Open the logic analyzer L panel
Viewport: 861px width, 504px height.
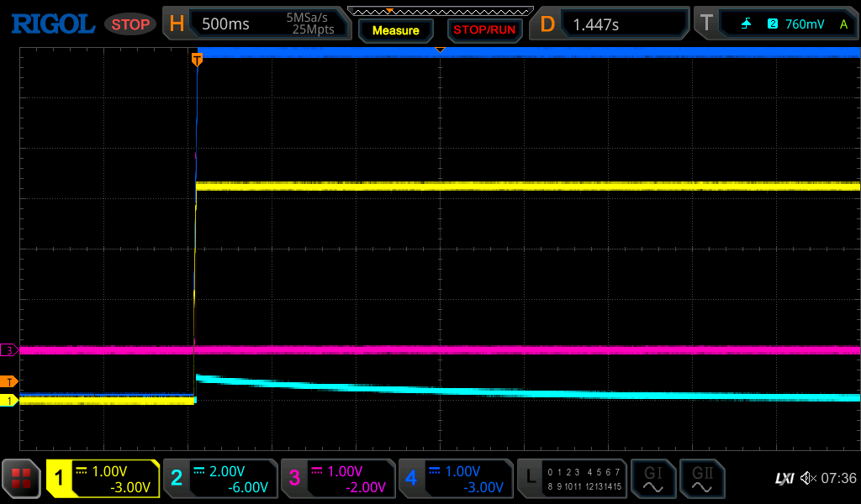coord(531,476)
